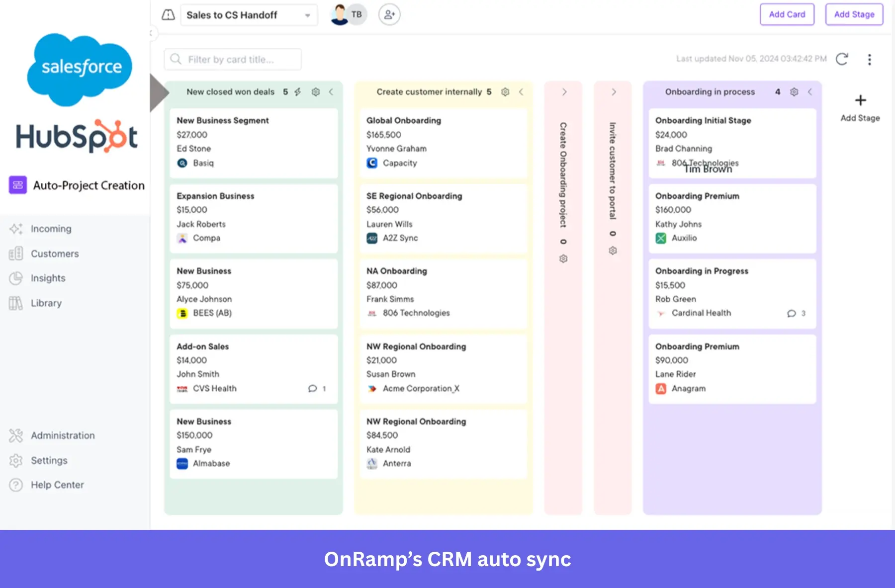Collapse the New closed won deals stage
Image resolution: width=895 pixels, height=588 pixels.
331,92
